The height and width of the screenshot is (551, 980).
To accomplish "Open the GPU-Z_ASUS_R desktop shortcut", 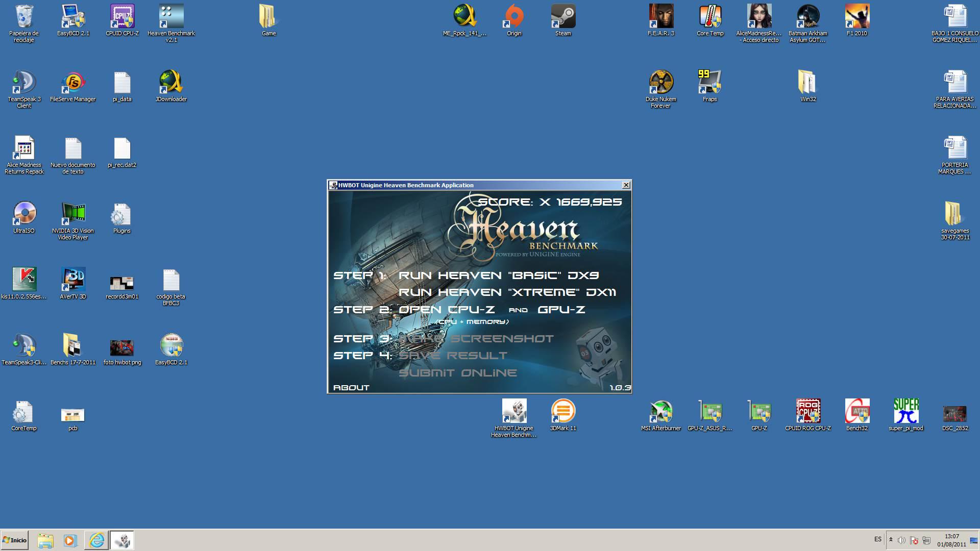I will pos(710,415).
